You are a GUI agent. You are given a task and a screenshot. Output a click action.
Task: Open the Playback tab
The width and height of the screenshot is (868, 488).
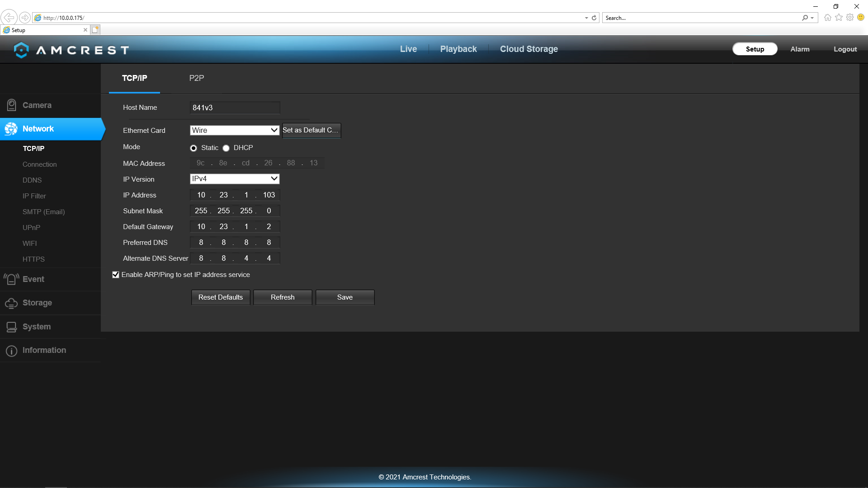click(458, 49)
